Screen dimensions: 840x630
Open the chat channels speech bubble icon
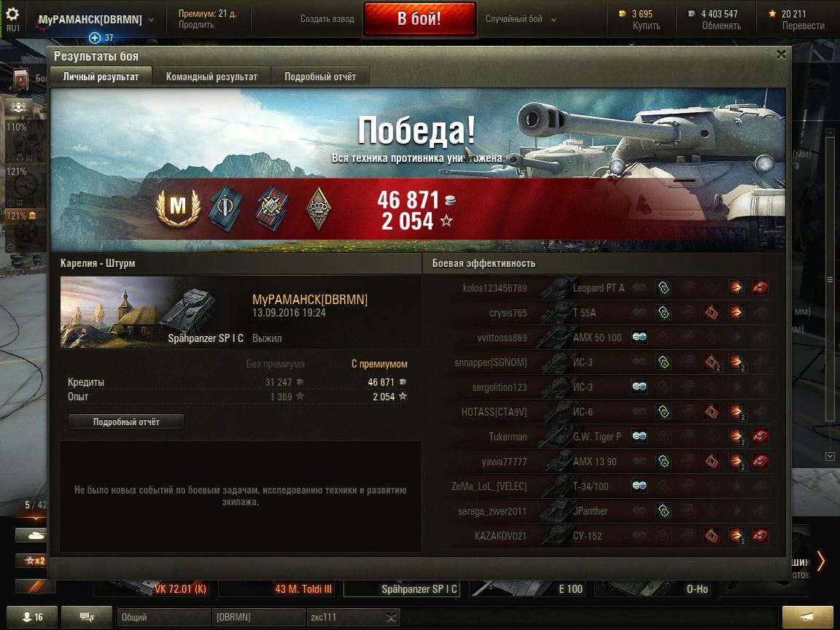tap(87, 617)
